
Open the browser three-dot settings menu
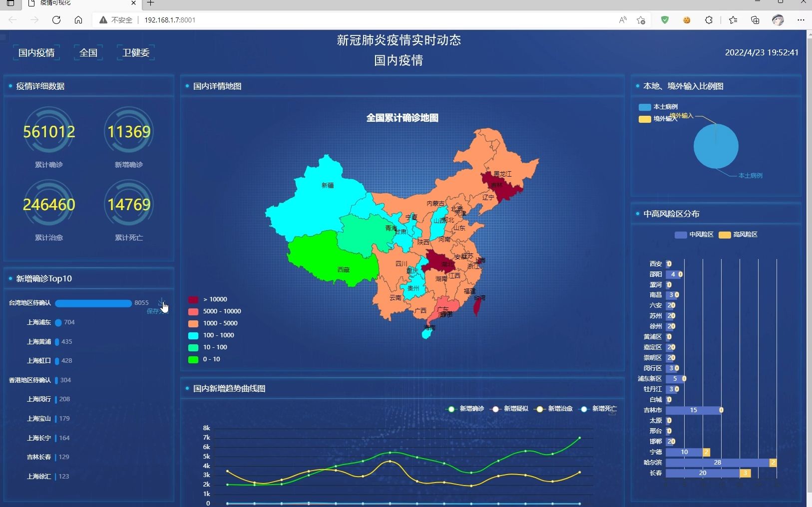point(801,20)
